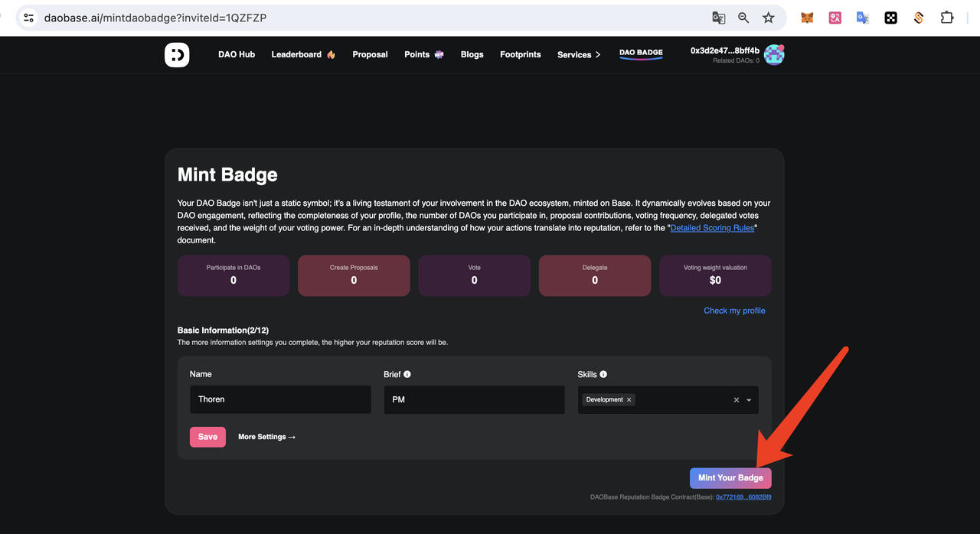980x534 pixels.
Task: Click the info icon beside Brief
Action: pyautogui.click(x=407, y=374)
